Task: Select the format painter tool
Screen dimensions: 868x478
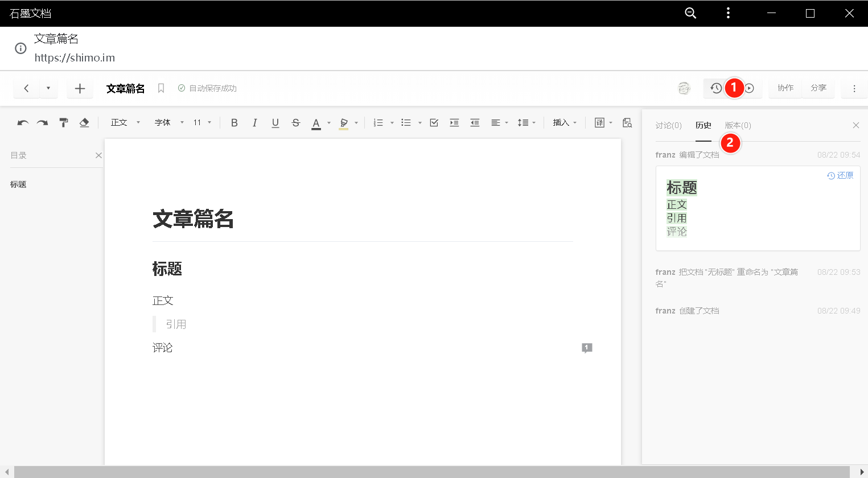Action: click(64, 122)
